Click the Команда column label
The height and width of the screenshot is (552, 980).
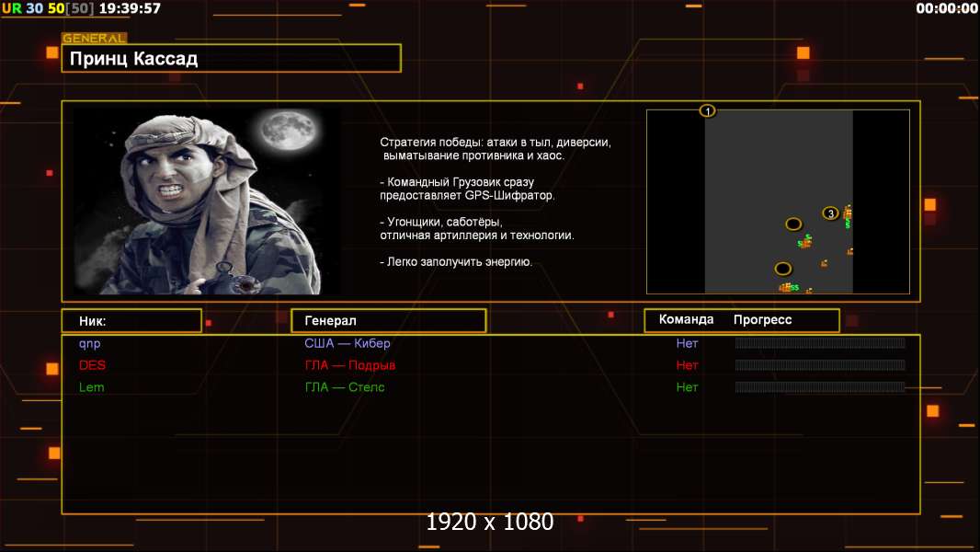686,319
